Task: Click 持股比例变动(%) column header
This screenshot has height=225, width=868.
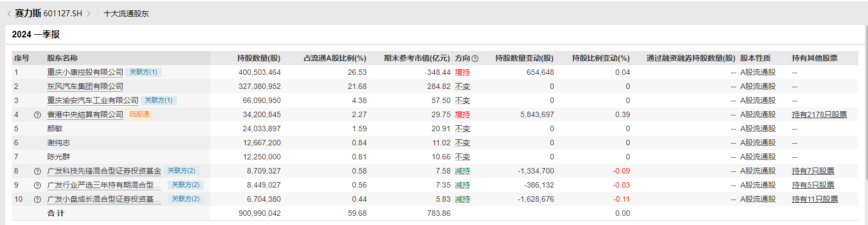Action: click(x=601, y=58)
